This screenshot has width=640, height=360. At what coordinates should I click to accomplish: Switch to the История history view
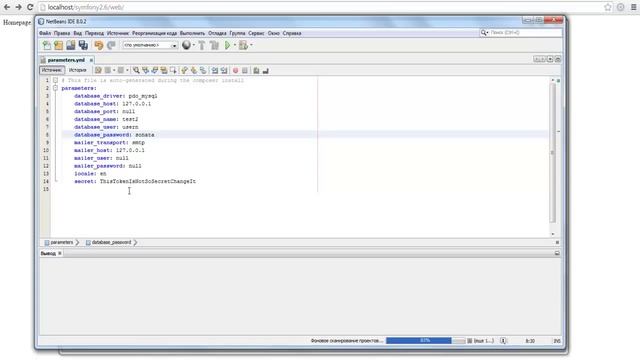(x=77, y=70)
